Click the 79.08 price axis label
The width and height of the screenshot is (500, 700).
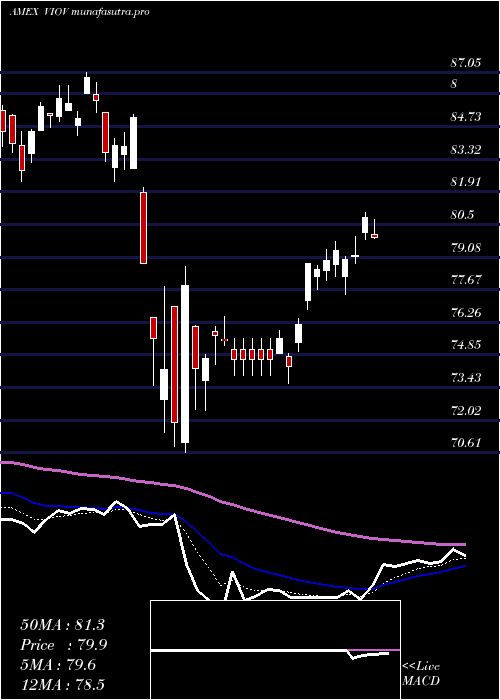pos(466,247)
